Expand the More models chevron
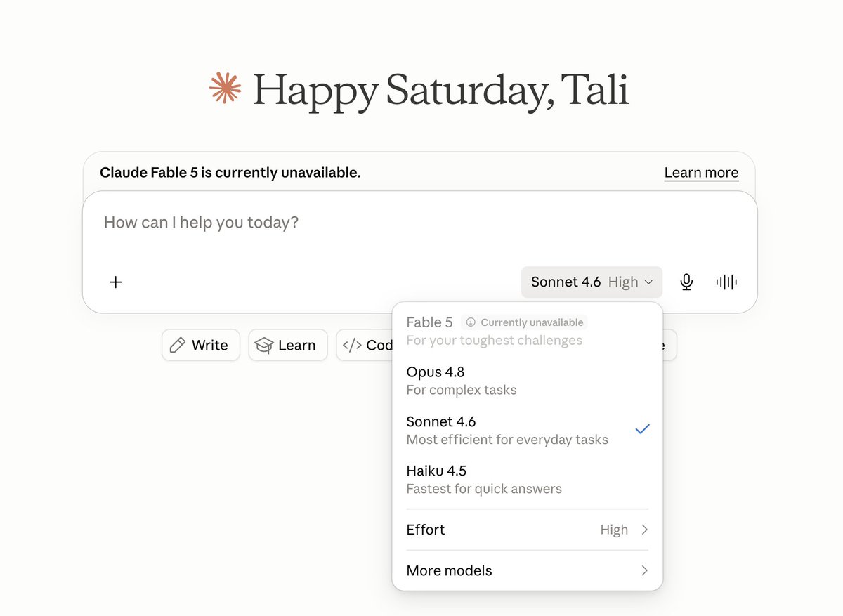The height and width of the screenshot is (616, 843). pos(644,570)
